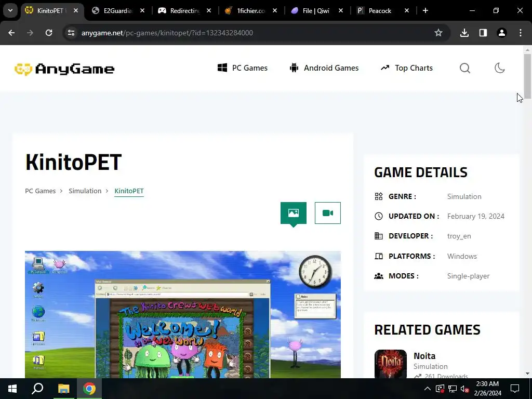Click GAME DETAILS heading

tap(421, 172)
